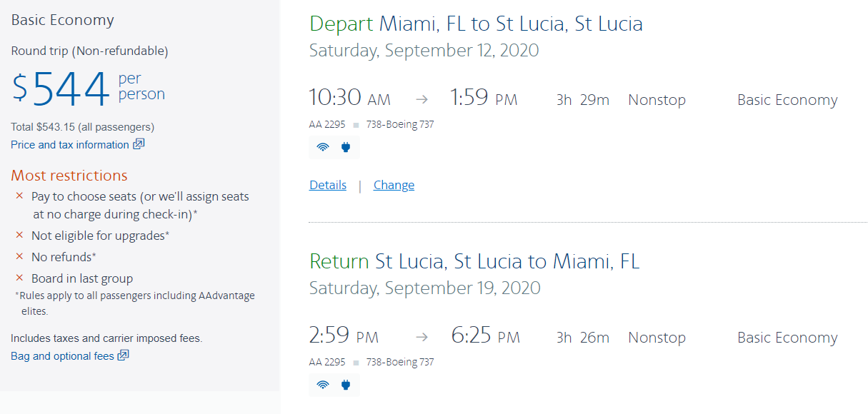Click the arrow between 2:59 PM and 6:25 PM

click(422, 338)
